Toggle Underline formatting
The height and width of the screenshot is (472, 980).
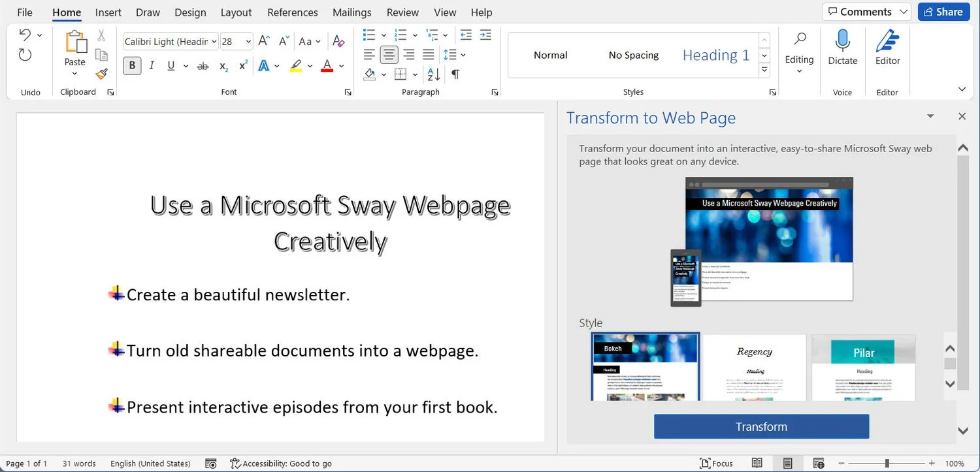coord(171,66)
